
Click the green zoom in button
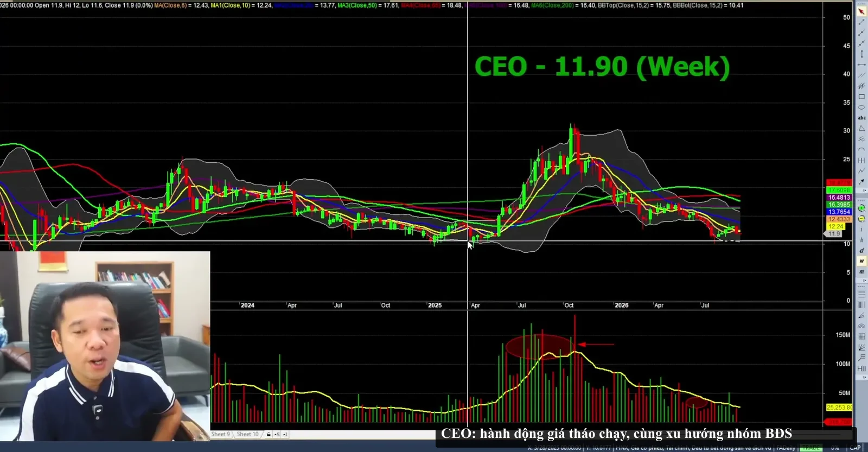pos(861,208)
